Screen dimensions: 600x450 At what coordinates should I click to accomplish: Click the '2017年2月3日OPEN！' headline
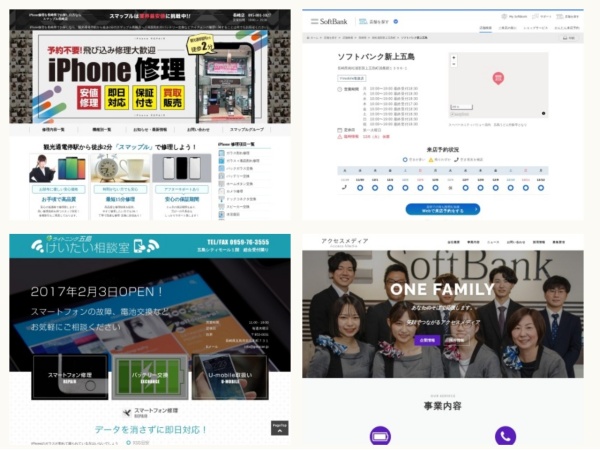pos(96,292)
